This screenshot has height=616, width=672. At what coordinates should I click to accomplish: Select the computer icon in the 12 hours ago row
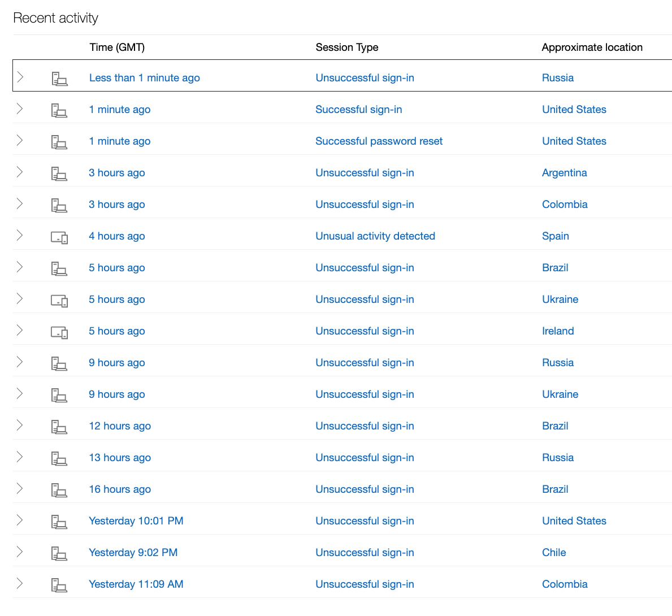pyautogui.click(x=59, y=427)
